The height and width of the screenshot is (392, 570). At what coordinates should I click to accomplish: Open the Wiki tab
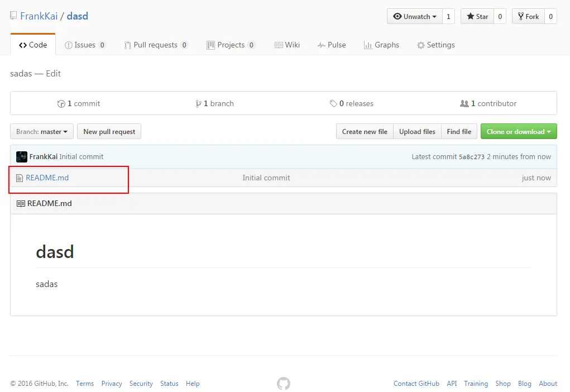coord(287,45)
